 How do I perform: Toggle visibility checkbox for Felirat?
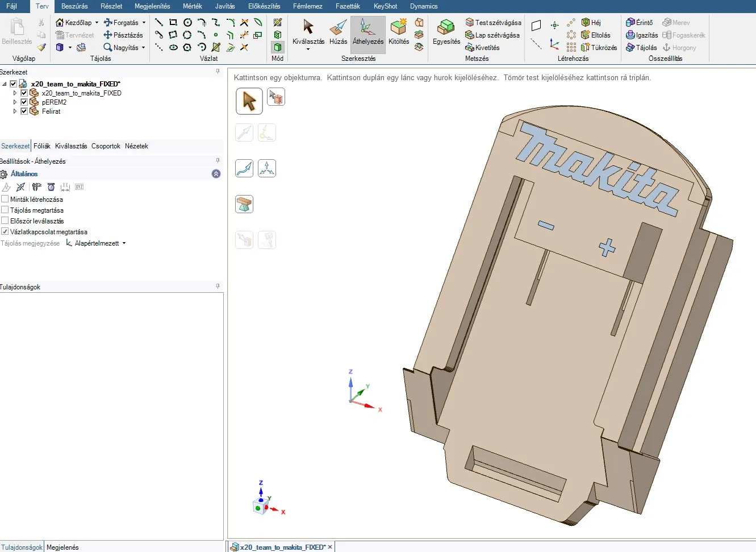24,111
